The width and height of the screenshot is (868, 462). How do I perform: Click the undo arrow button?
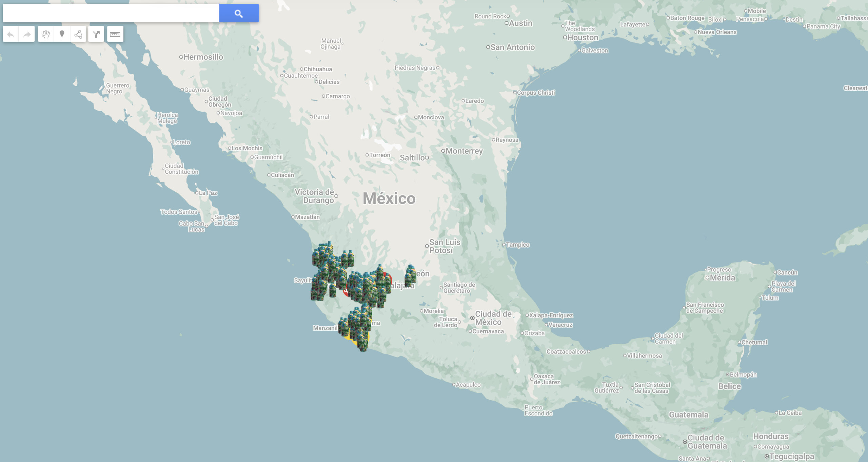(11, 34)
